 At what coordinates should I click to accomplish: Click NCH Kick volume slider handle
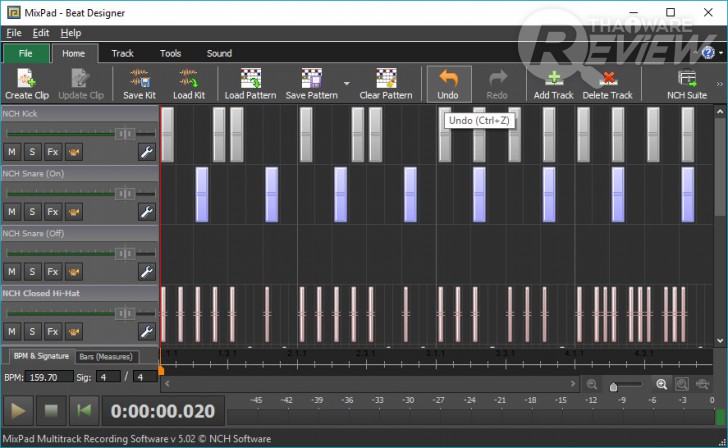pyautogui.click(x=125, y=134)
